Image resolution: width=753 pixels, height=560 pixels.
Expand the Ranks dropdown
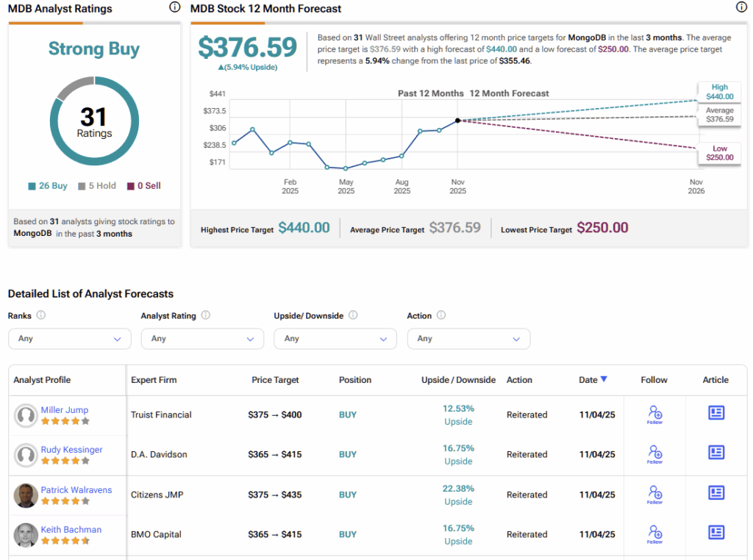[69, 339]
